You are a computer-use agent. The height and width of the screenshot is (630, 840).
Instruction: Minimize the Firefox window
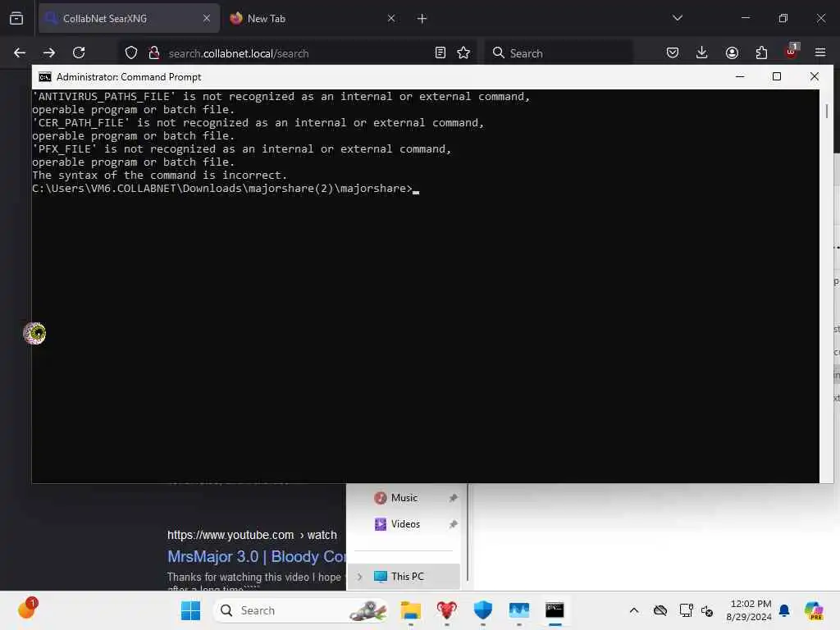(746, 18)
